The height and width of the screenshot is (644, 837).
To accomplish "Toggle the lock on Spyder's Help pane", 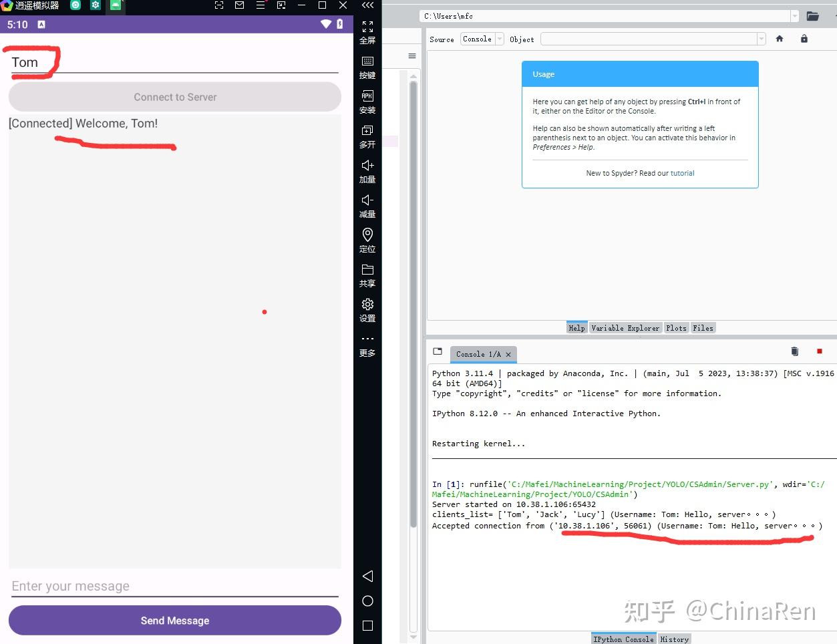I will 804,39.
